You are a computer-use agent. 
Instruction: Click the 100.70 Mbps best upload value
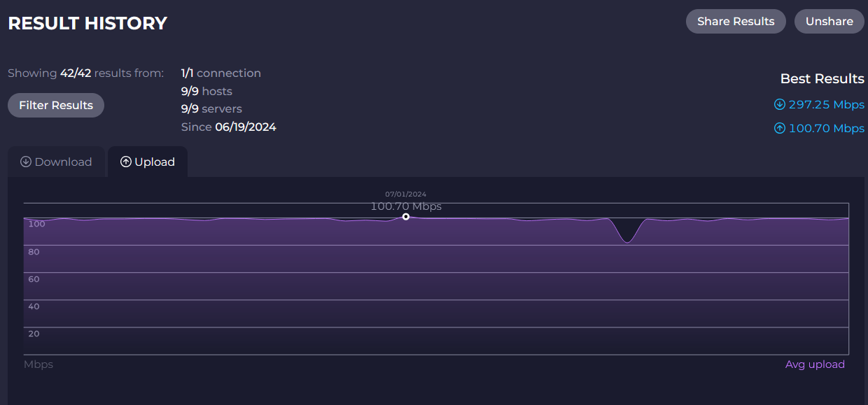[827, 128]
